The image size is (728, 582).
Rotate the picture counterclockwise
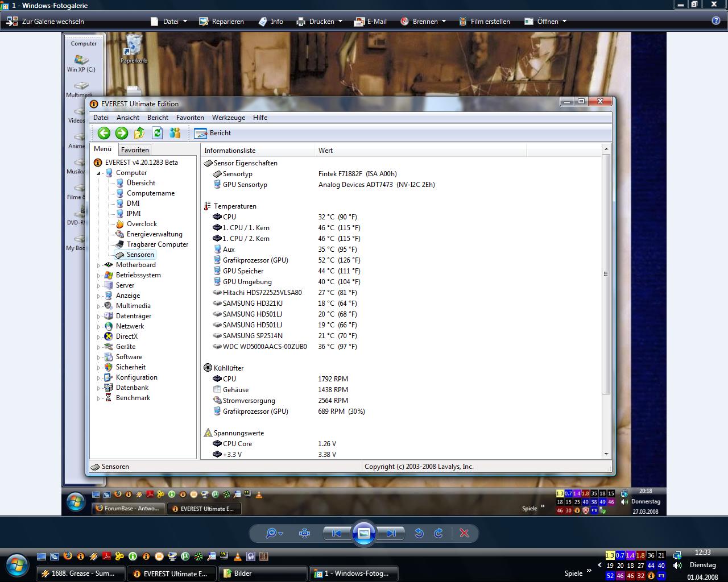pyautogui.click(x=419, y=533)
